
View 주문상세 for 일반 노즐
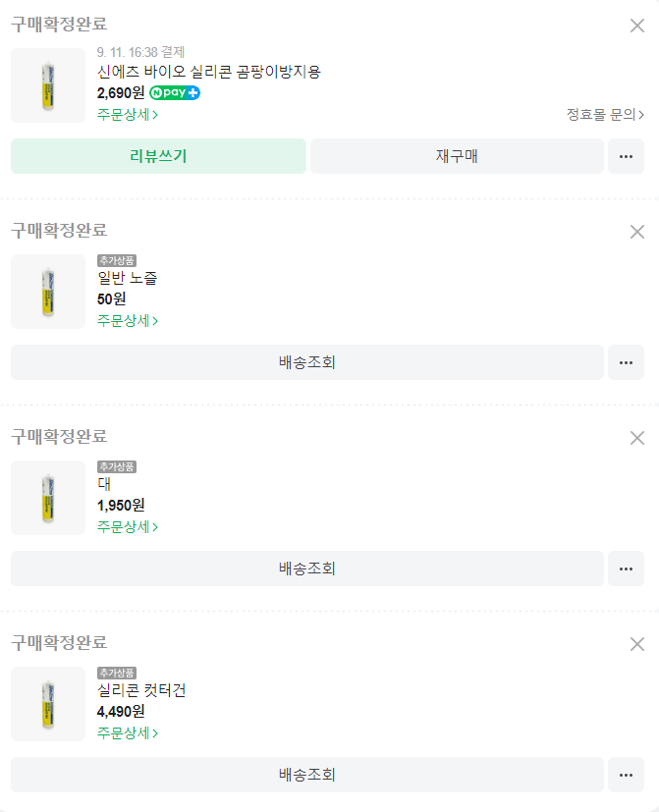128,321
